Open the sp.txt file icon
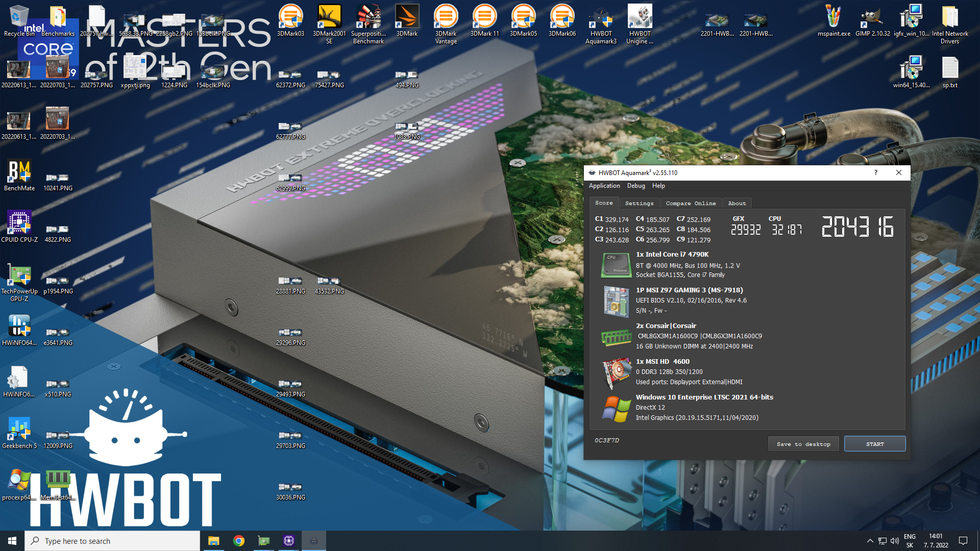The height and width of the screenshot is (551, 980). tap(950, 72)
